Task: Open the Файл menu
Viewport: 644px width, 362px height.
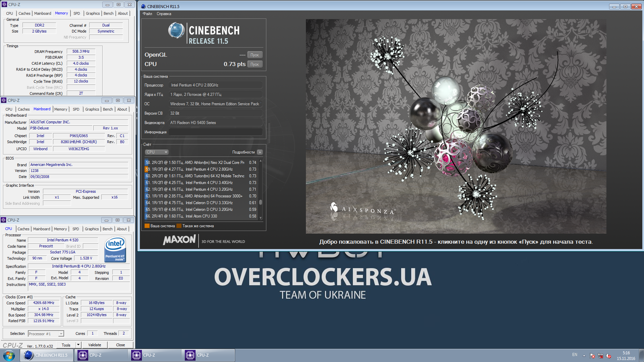Action: (147, 14)
